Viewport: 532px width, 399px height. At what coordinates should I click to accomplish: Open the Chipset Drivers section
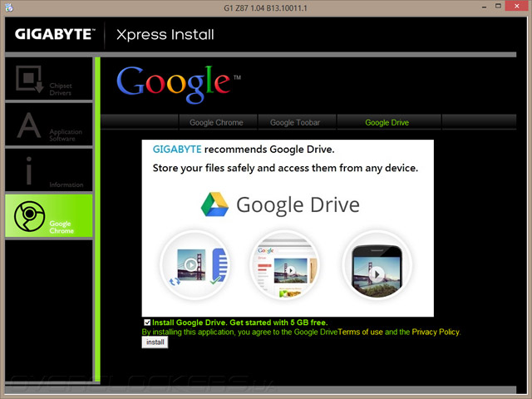(x=48, y=79)
